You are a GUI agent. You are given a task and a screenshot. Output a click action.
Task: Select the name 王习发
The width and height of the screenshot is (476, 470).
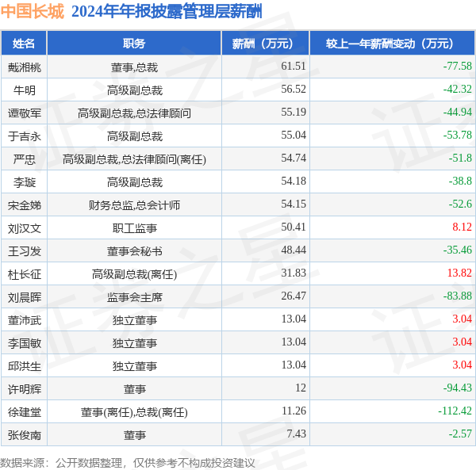tap(25, 252)
